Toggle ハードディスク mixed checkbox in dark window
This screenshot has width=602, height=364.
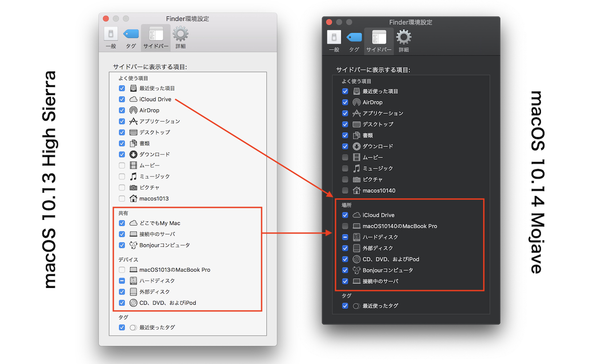point(345,237)
